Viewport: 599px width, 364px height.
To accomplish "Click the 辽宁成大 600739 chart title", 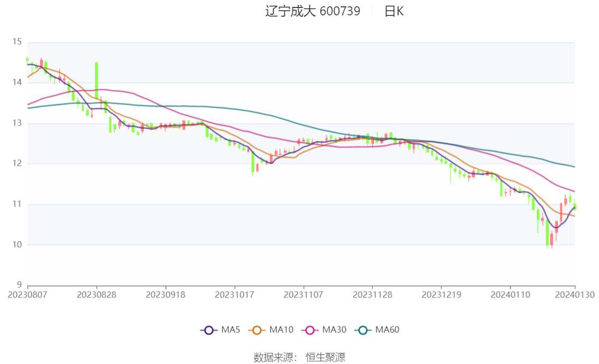I will (x=313, y=11).
